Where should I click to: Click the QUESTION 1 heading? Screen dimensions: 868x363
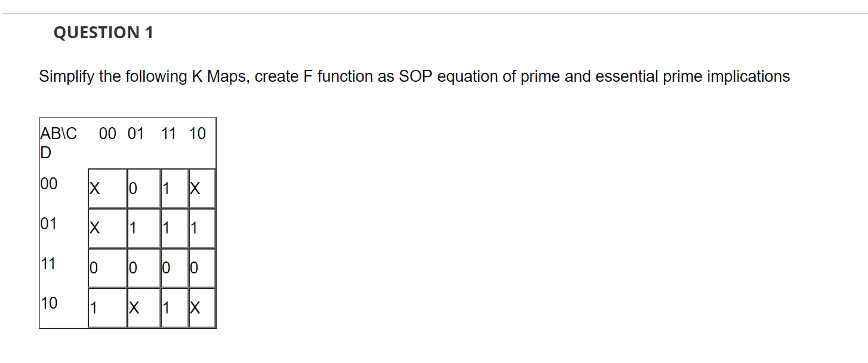(x=103, y=32)
